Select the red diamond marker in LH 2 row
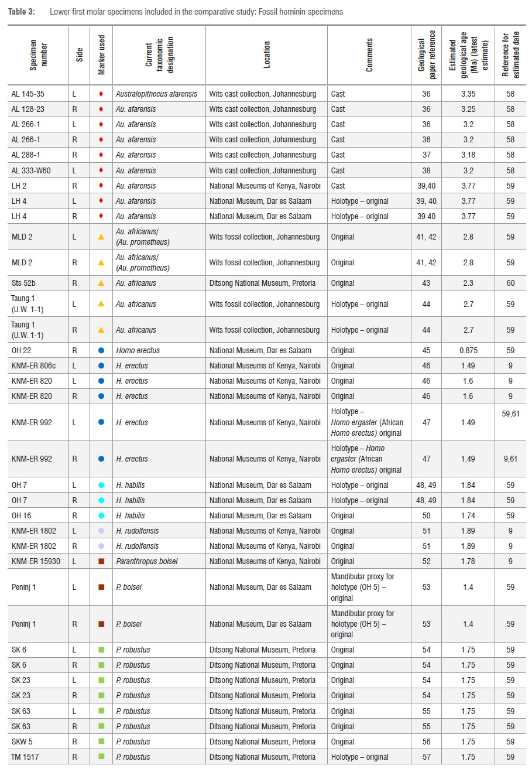532x772 pixels. (101, 186)
